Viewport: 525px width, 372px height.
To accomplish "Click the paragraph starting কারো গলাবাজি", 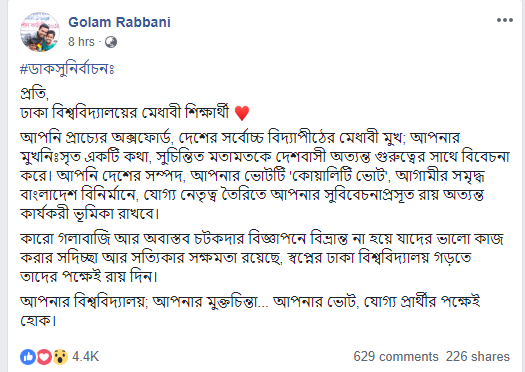I will pos(262,258).
